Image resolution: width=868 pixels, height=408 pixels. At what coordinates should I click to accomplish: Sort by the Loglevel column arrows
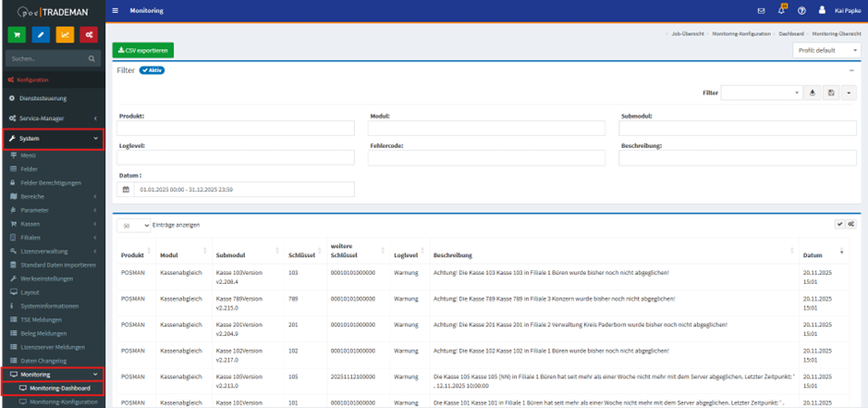point(424,251)
